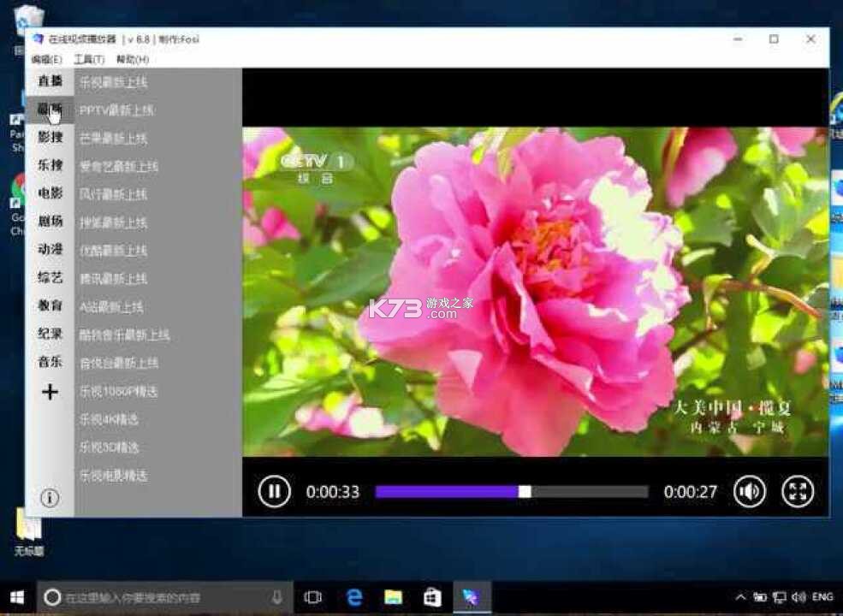Open A站最新上线 entry
The height and width of the screenshot is (616, 843).
[x=111, y=307]
